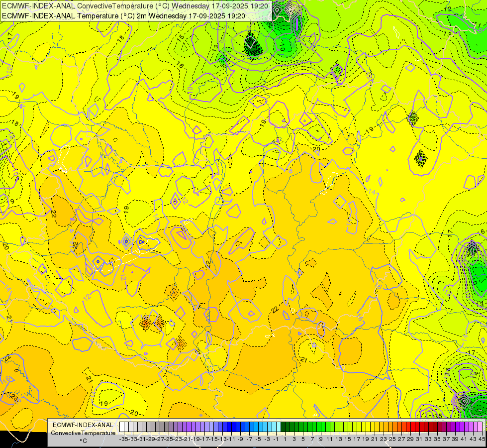487x448 pixels.
Task: Click the legend scale value '-7'
Action: pyautogui.click(x=249, y=440)
